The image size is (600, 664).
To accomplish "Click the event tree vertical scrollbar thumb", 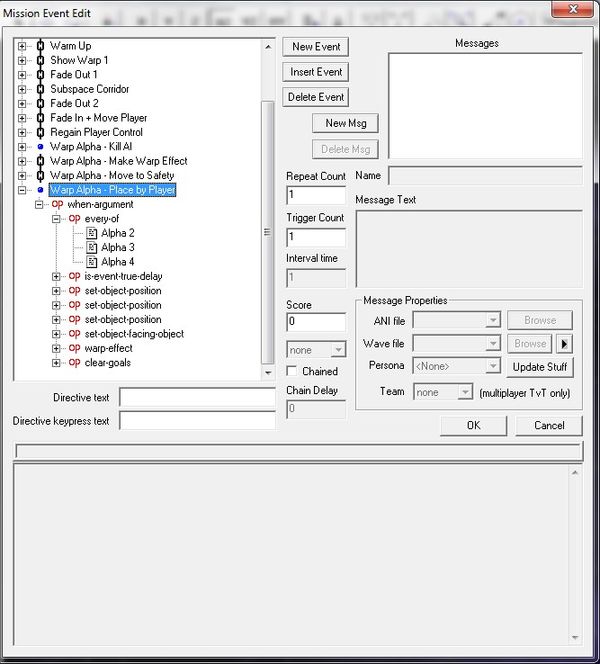I will [267, 230].
